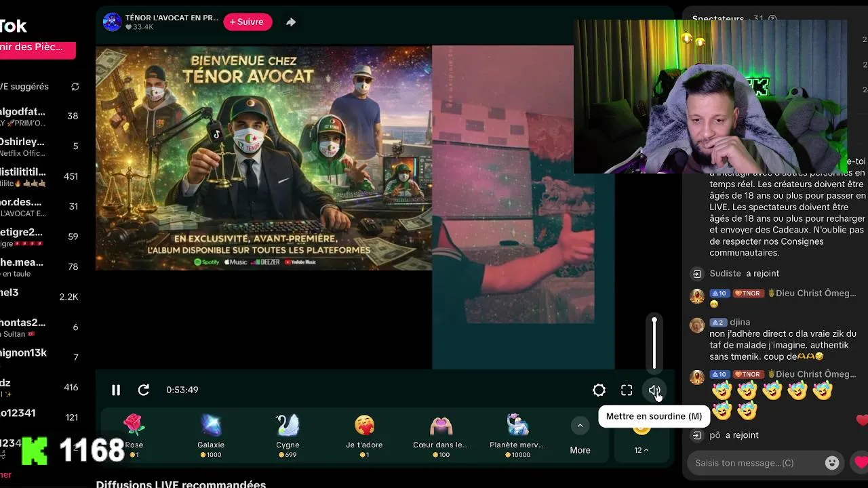
Task: Click the message input field
Action: [x=756, y=463]
